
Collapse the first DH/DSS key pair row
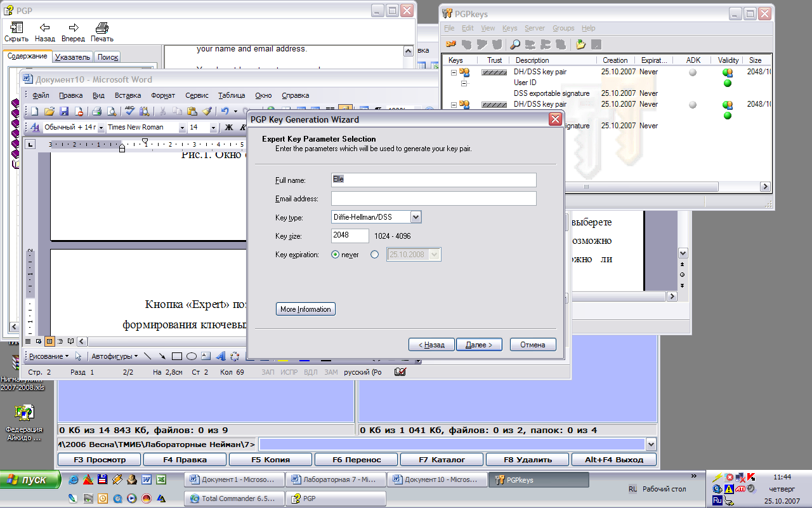[454, 72]
